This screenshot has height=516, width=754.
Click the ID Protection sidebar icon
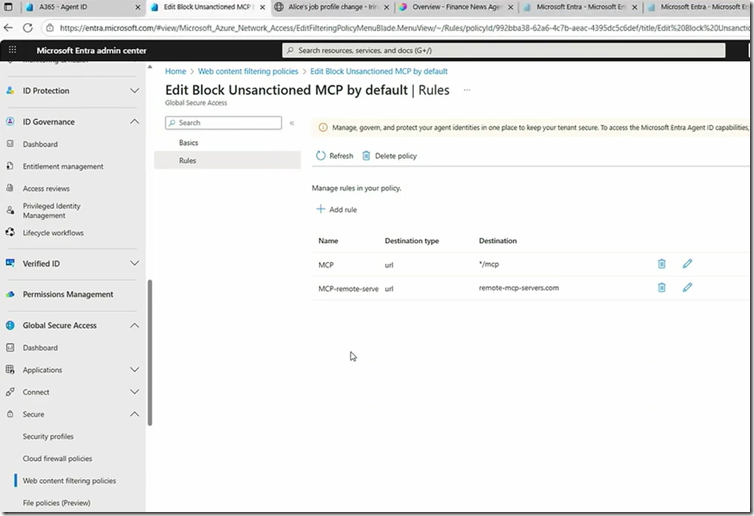pyautogui.click(x=10, y=90)
